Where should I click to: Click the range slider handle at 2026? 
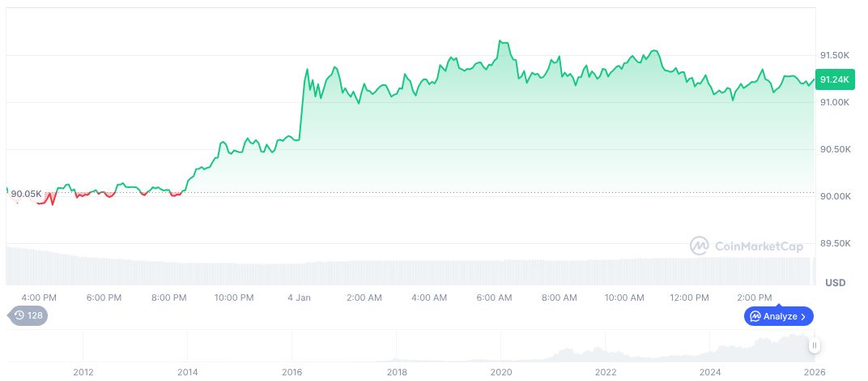click(x=815, y=345)
